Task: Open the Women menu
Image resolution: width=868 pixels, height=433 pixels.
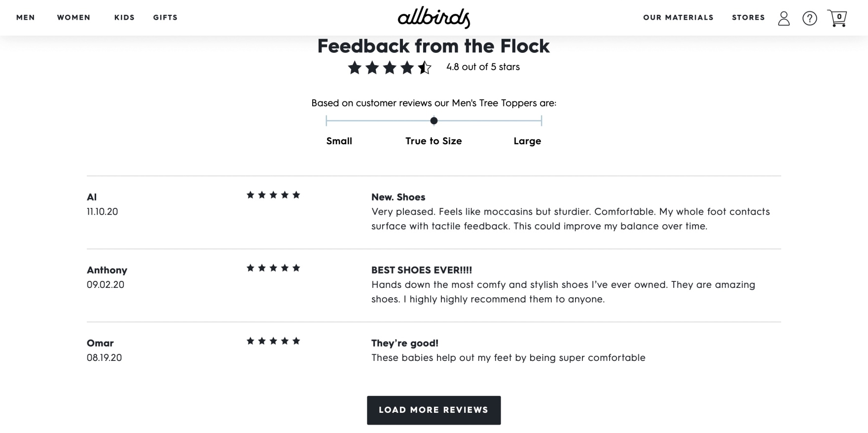Action: pos(73,18)
